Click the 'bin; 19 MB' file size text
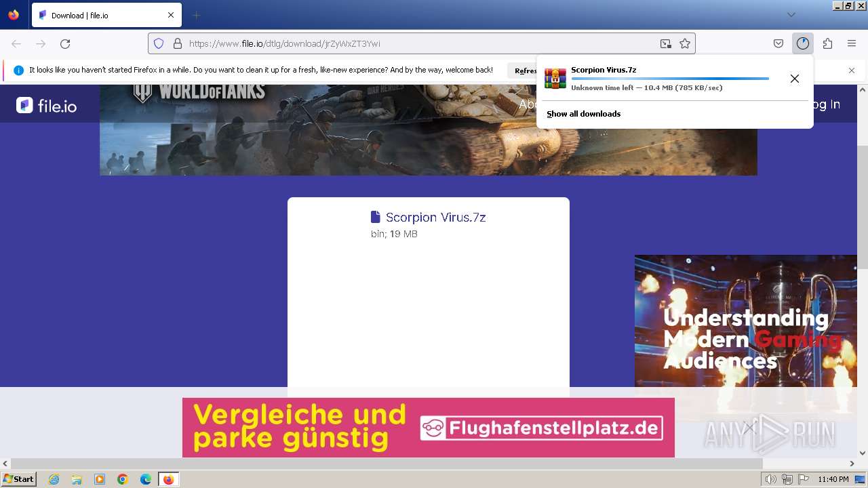Viewport: 868px width, 488px height. [394, 234]
